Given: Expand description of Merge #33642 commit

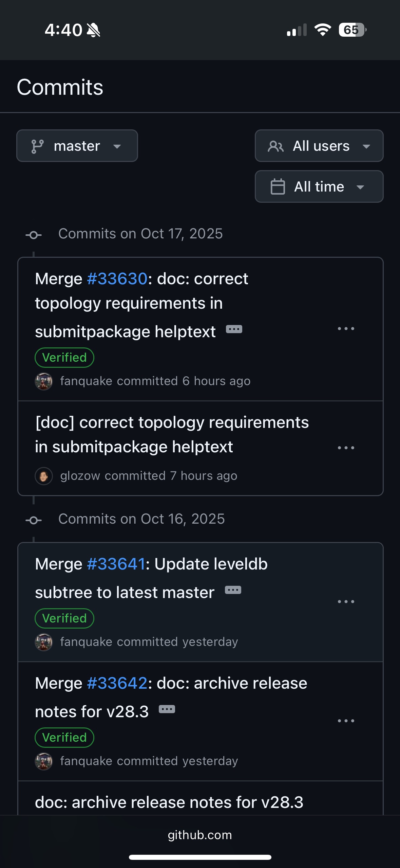Looking at the screenshot, I should click(x=167, y=709).
